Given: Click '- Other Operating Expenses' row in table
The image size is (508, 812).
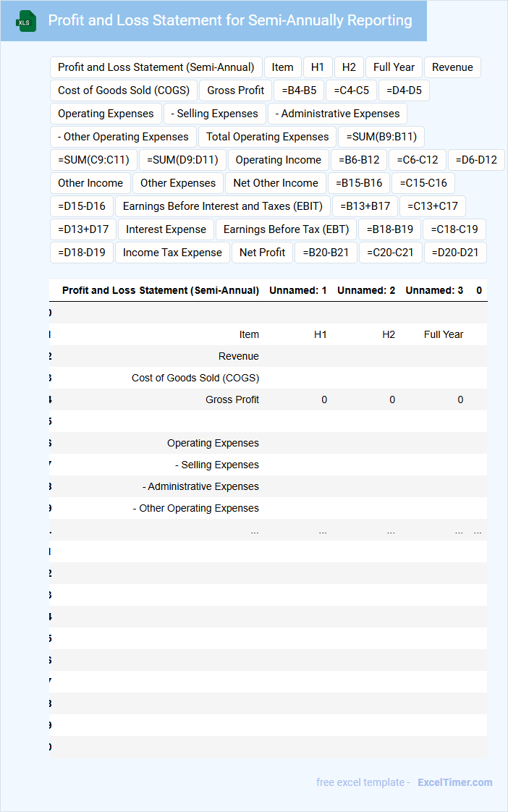Looking at the screenshot, I should pos(195,509).
